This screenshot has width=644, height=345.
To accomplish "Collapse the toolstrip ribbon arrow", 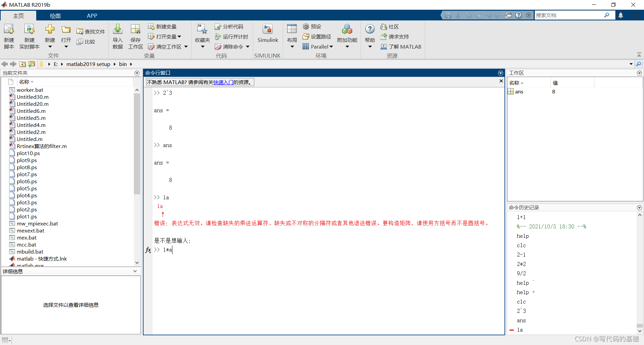I will coord(639,54).
